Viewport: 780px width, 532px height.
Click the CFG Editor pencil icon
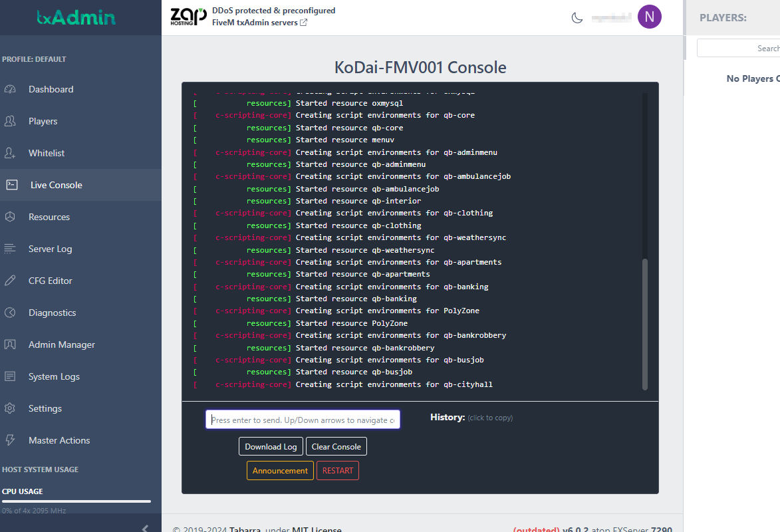(x=10, y=281)
